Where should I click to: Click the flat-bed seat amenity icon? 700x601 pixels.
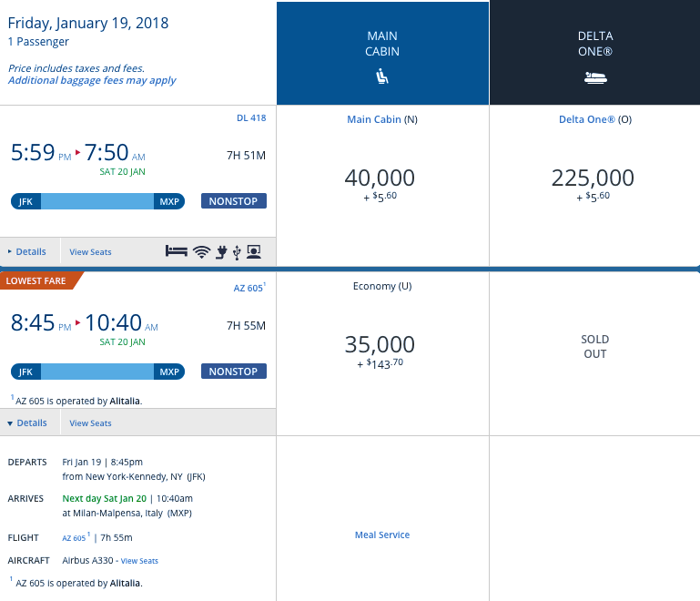pos(177,251)
